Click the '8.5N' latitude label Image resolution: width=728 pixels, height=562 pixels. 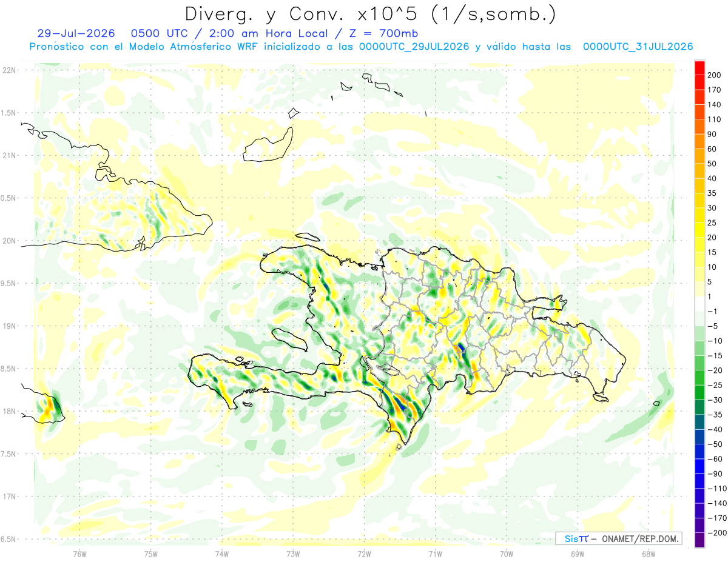click(9, 369)
